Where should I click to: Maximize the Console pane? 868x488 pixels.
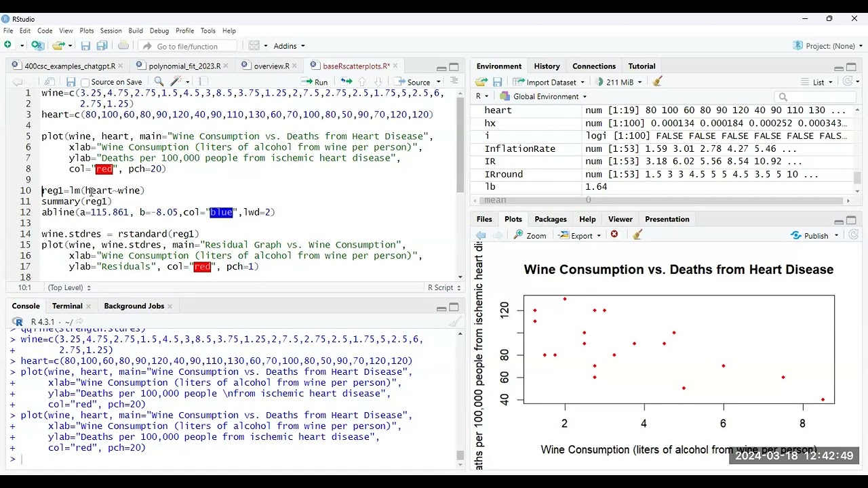coord(454,307)
